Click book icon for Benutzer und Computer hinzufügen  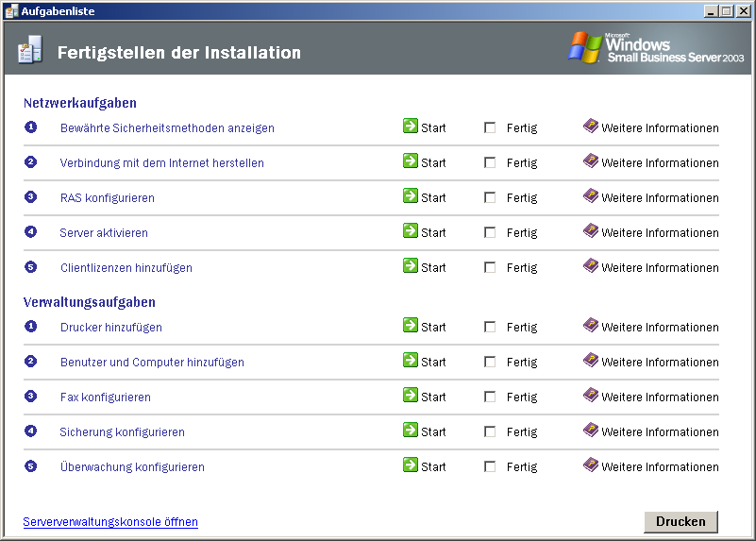[591, 361]
